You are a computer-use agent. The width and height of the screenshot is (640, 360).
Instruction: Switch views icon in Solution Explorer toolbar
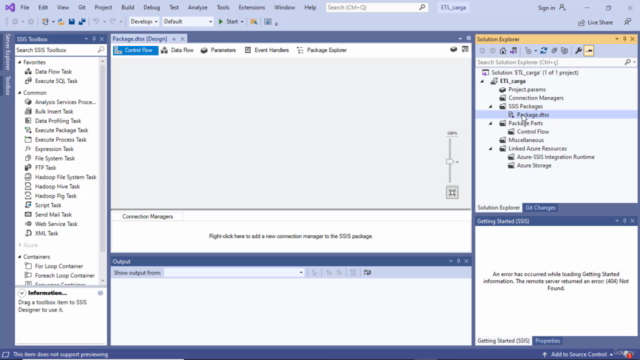(x=513, y=51)
